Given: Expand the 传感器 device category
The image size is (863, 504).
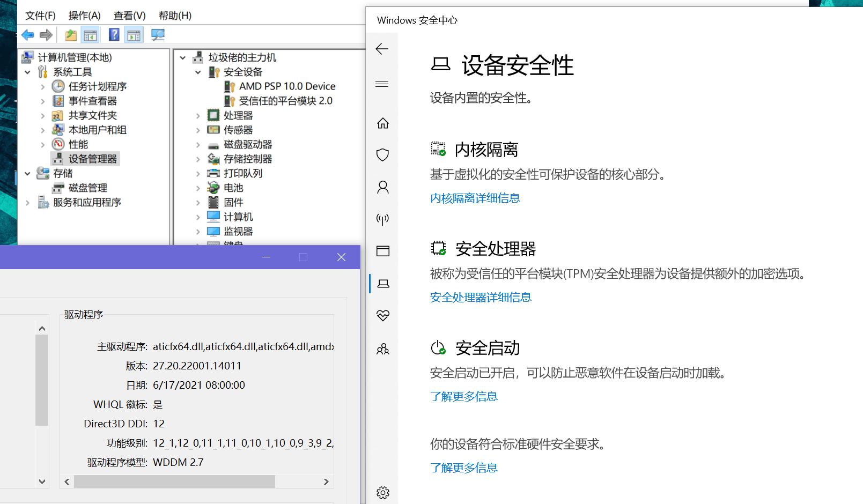Looking at the screenshot, I should pyautogui.click(x=198, y=130).
